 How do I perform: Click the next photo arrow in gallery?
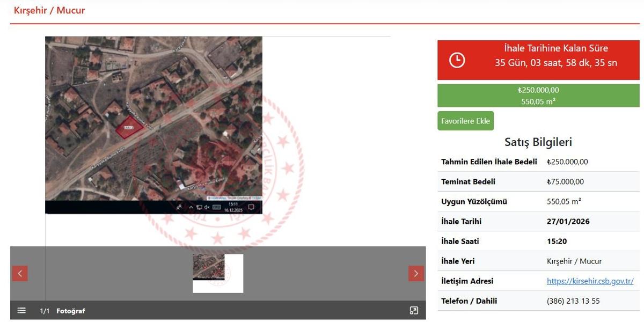click(x=416, y=274)
